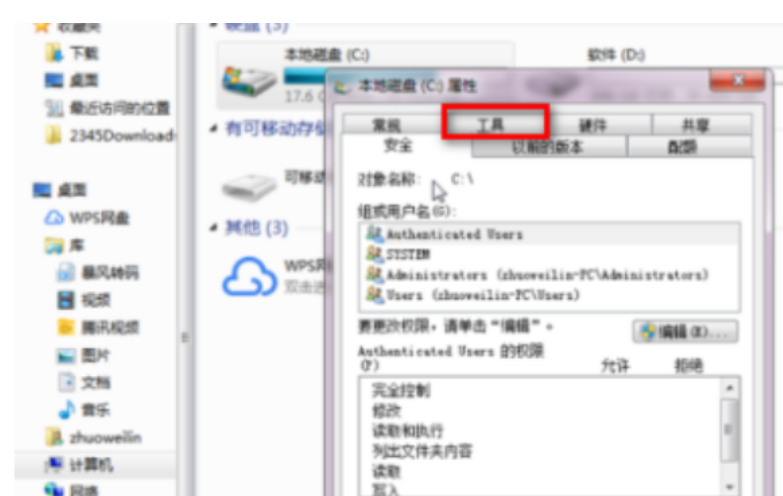Click the WPS cloud drive icon

tap(249, 277)
